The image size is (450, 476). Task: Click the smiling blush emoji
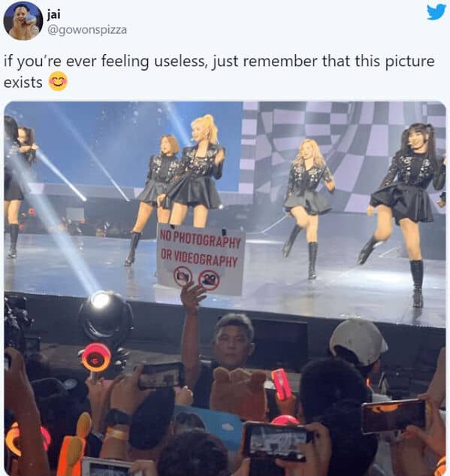pos(58,81)
